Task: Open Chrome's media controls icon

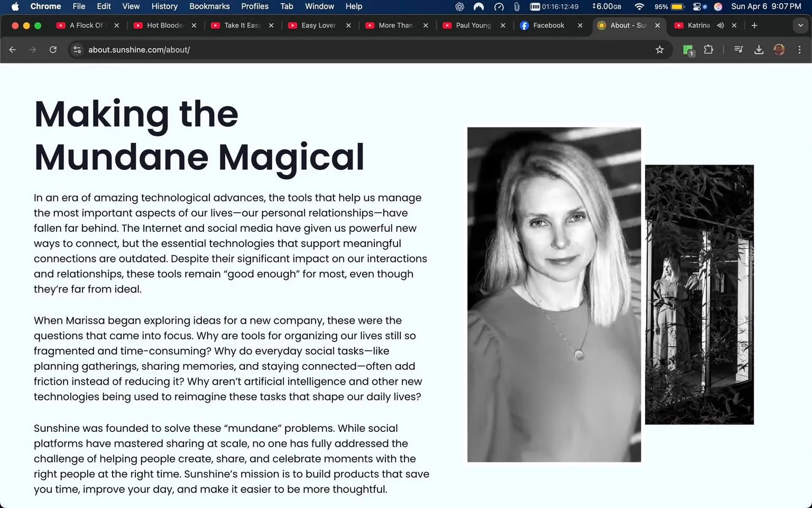Action: (x=739, y=49)
